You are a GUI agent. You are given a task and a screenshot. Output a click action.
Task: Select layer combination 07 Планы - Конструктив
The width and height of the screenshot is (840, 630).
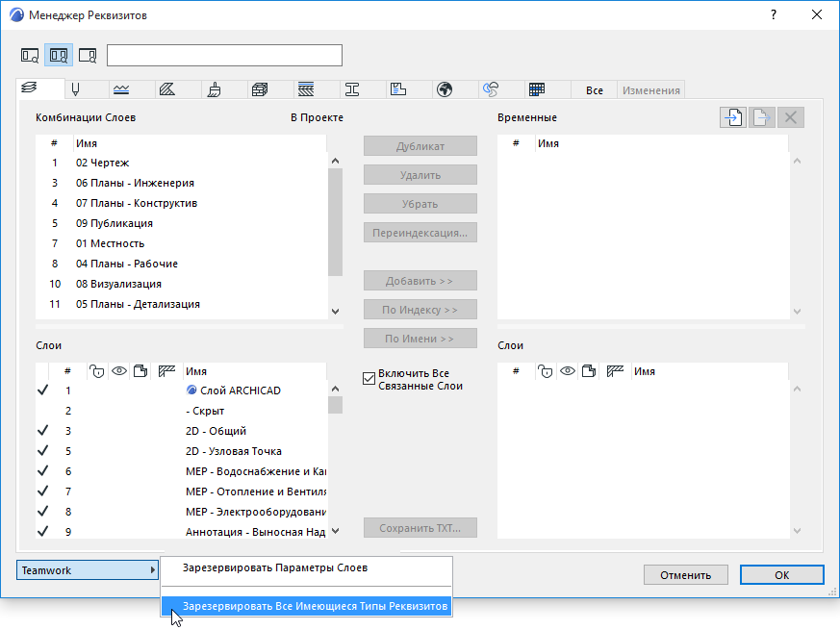pos(181,203)
